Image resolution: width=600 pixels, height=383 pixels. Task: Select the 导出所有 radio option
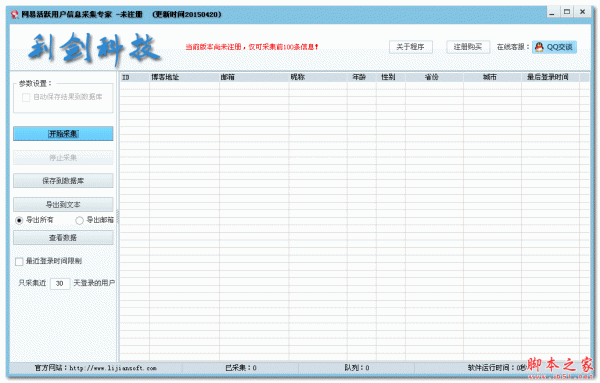click(19, 220)
